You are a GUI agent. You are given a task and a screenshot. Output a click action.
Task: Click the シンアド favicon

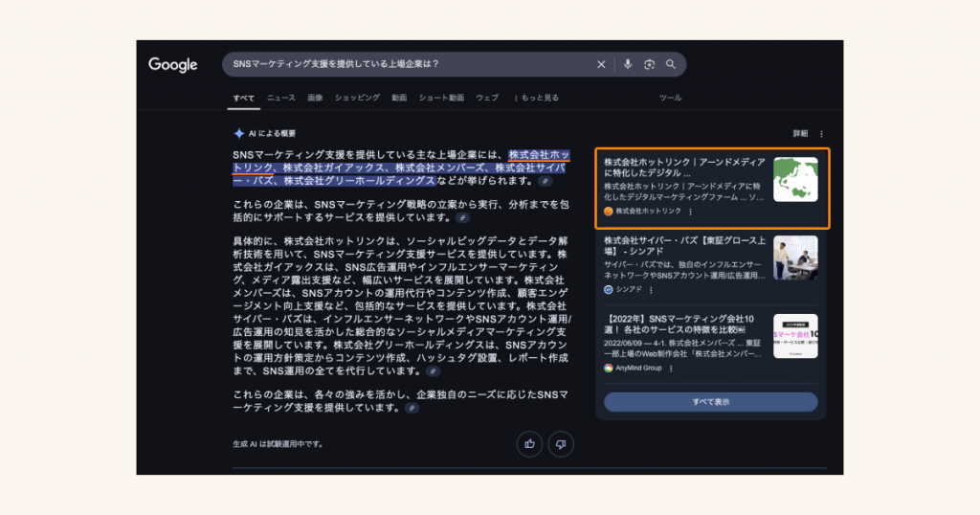(x=608, y=289)
